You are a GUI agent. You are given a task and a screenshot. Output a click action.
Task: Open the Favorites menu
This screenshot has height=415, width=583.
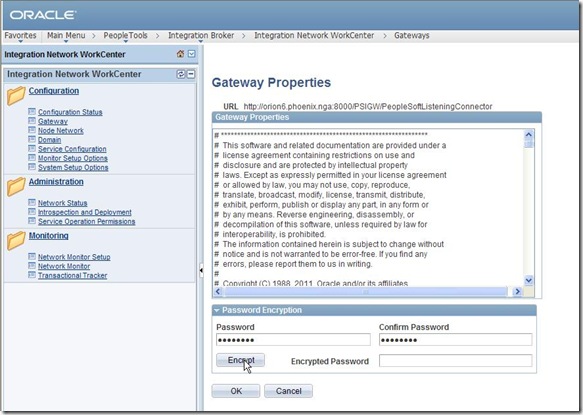20,36
